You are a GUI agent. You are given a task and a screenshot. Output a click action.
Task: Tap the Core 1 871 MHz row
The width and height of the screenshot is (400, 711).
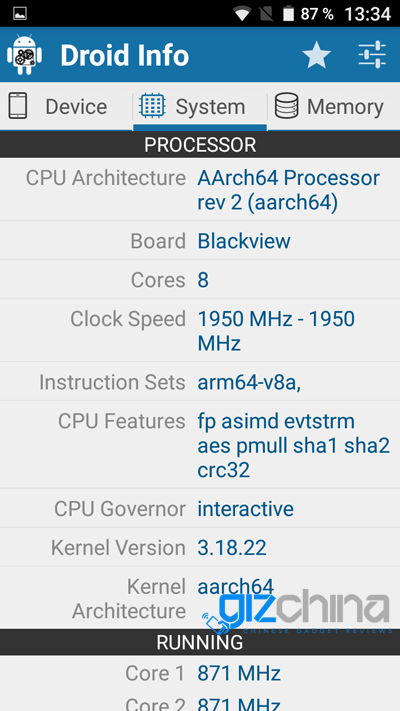200,673
